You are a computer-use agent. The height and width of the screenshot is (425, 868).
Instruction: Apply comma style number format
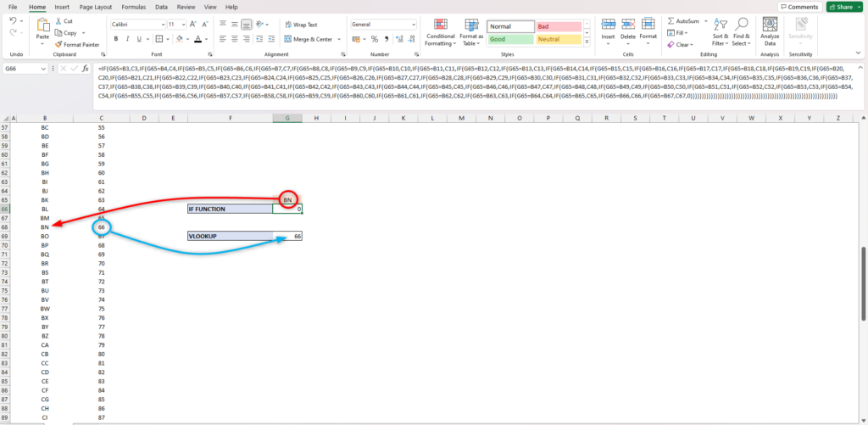click(386, 39)
